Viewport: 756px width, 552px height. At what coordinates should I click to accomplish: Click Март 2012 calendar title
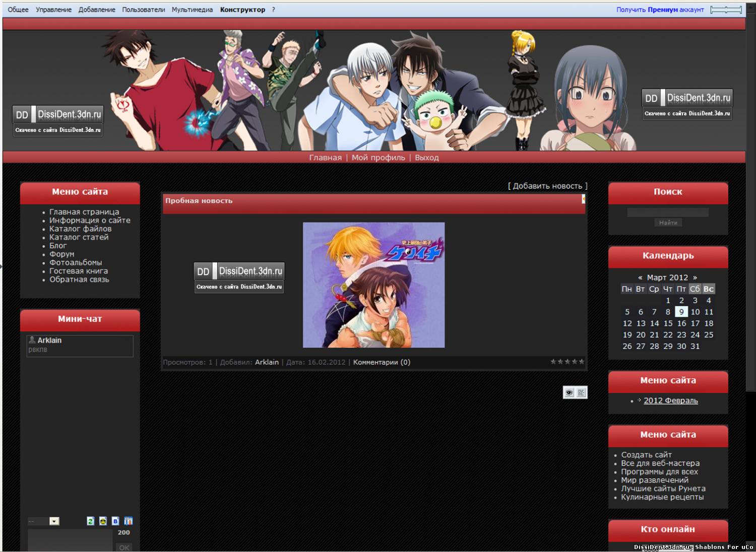667,278
